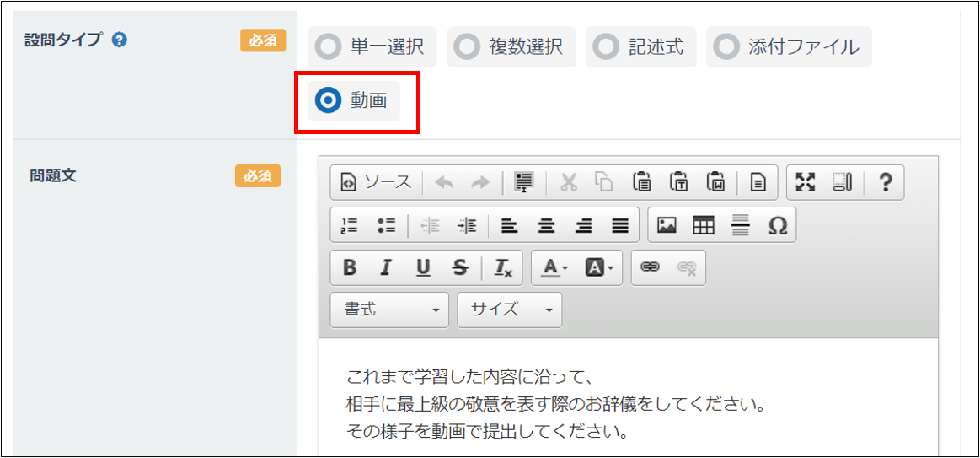This screenshot has width=980, height=458.
Task: Click the ソース source view button
Action: coord(377,182)
